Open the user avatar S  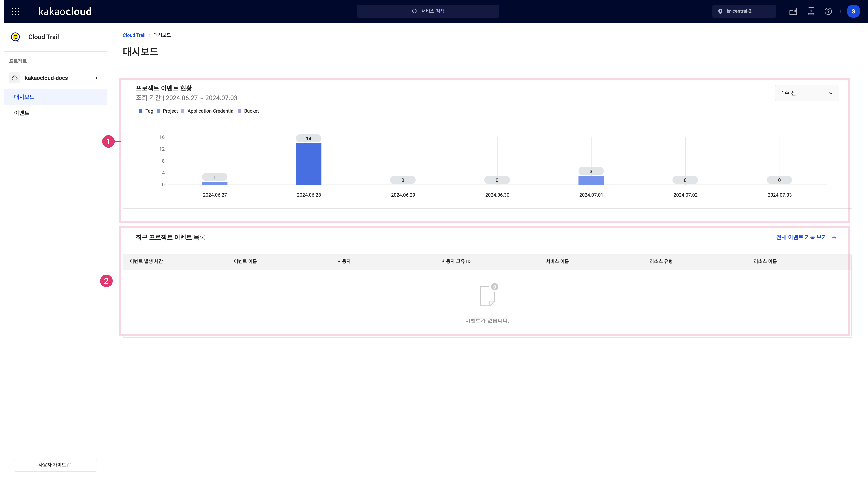(x=853, y=11)
